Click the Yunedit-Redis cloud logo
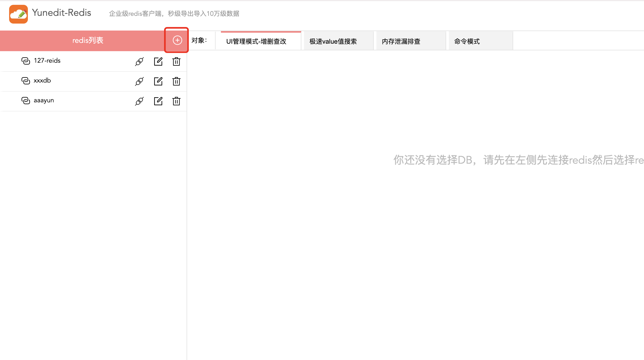644x360 pixels. click(x=18, y=14)
